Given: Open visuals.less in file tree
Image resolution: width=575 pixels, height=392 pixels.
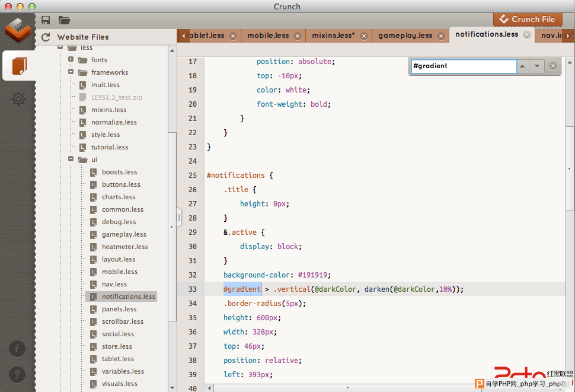Looking at the screenshot, I should point(120,384).
